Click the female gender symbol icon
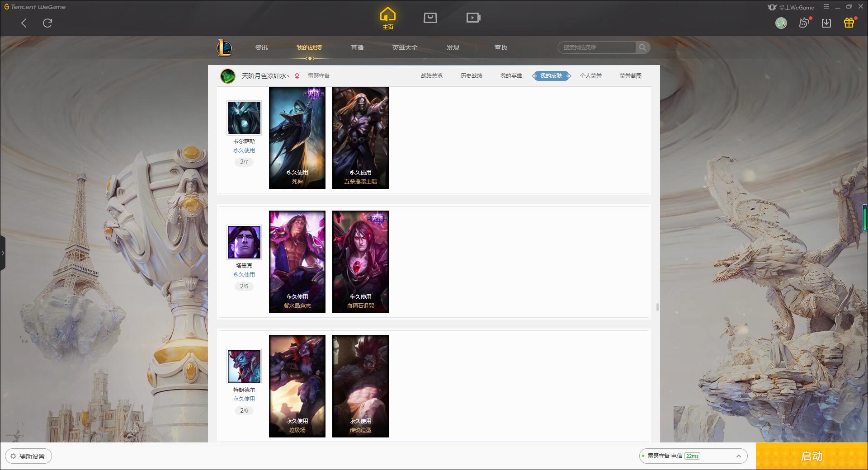Viewport: 868px width, 470px height. pos(297,76)
